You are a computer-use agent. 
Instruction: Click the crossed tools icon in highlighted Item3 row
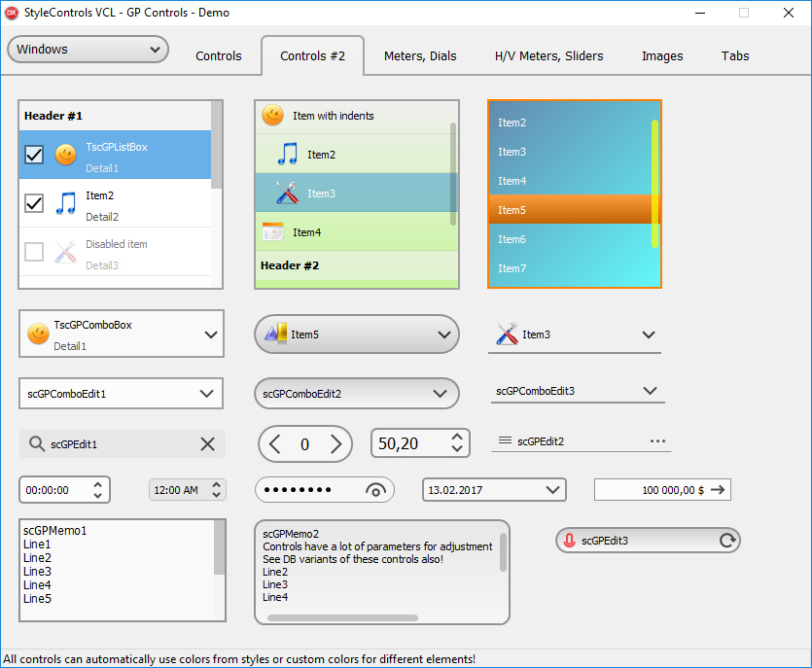pos(288,193)
